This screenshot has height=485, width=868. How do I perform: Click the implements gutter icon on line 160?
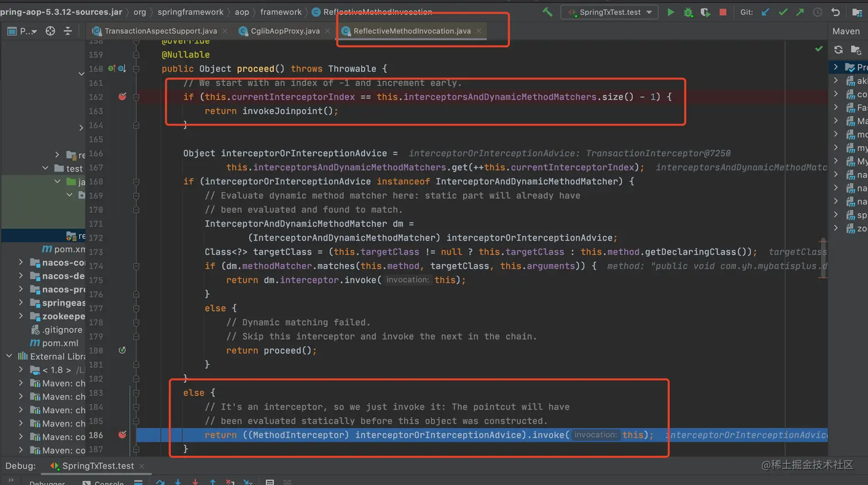pyautogui.click(x=112, y=68)
